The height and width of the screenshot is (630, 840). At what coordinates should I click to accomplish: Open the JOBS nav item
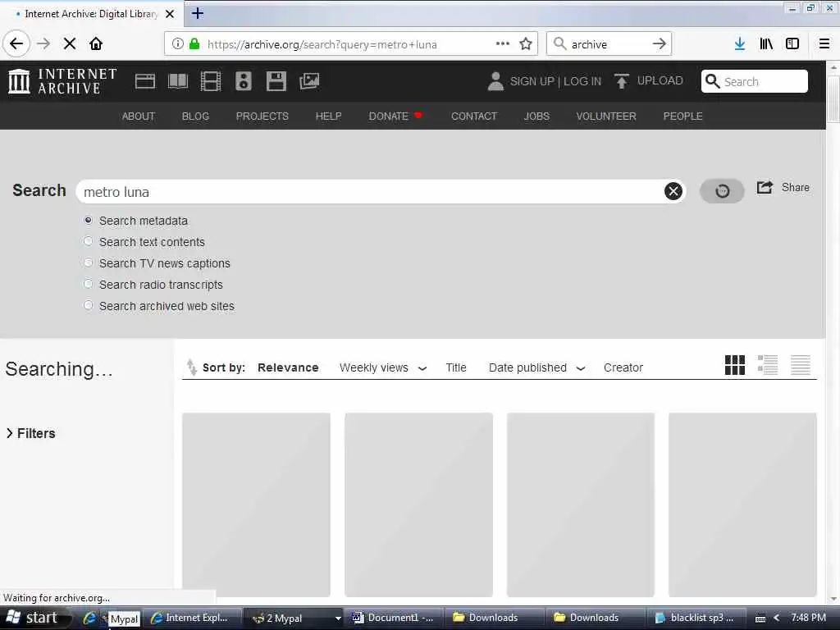(x=536, y=116)
